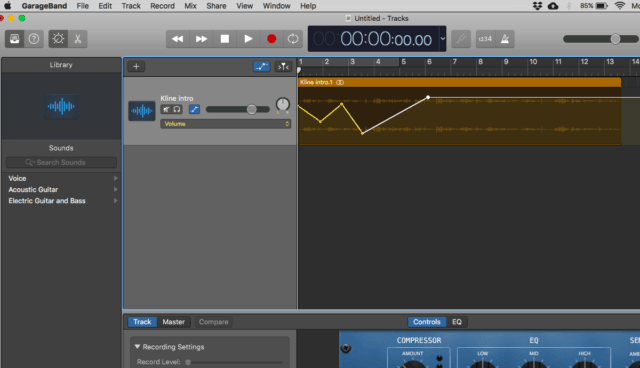640x368 pixels.
Task: Open the Mix menu
Action: [190, 6]
